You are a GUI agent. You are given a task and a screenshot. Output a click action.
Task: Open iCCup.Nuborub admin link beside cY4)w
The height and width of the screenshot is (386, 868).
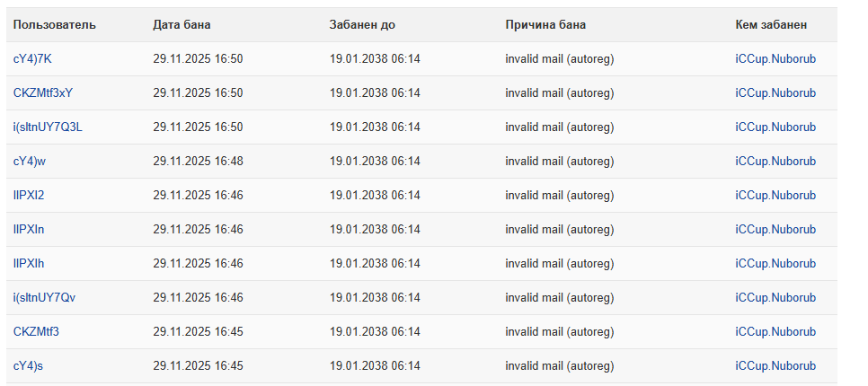click(x=775, y=162)
